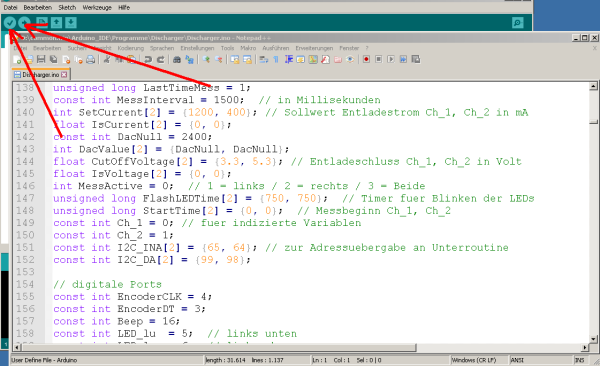
Task: Open the Arduino Werkzeuge menu
Action: point(97,8)
